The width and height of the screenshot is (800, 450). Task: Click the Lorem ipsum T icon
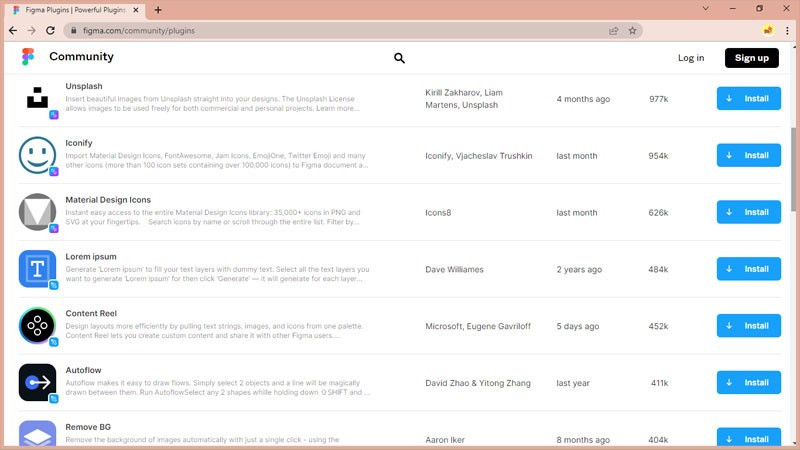point(37,268)
